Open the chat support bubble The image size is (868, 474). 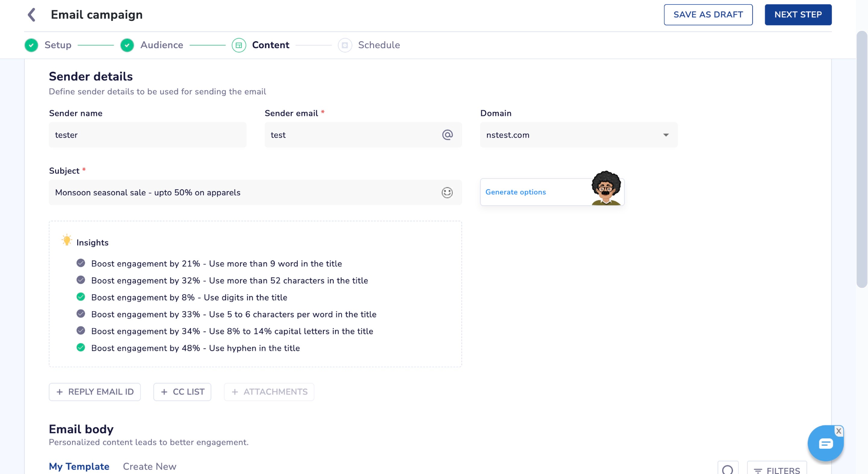tap(825, 444)
